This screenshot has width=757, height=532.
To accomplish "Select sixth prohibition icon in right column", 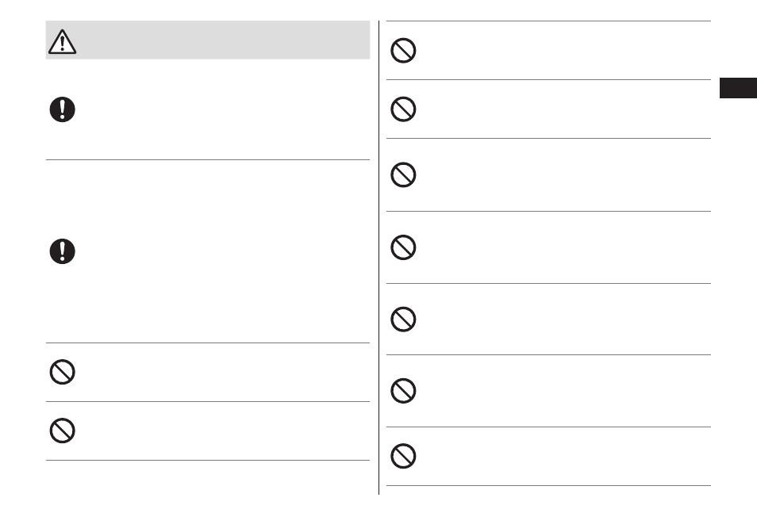I will [x=403, y=391].
